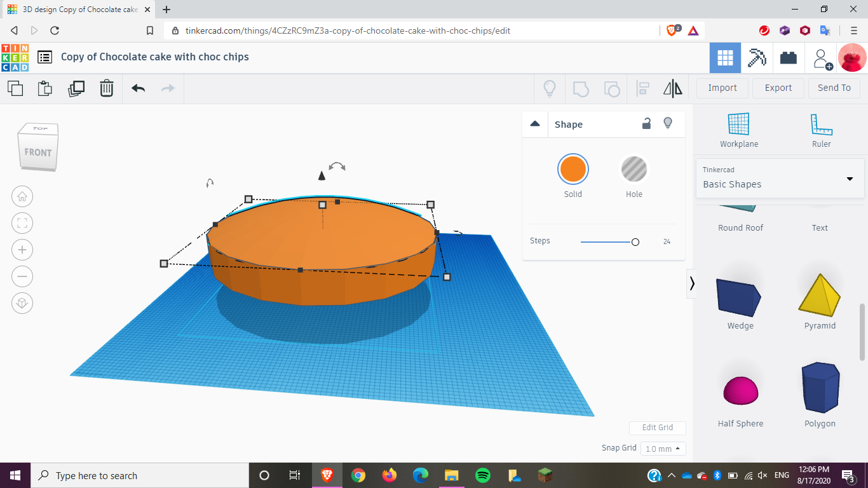Screen dimensions: 868x488
Task: Open Blocks mode pickaxe icon
Action: click(757, 58)
